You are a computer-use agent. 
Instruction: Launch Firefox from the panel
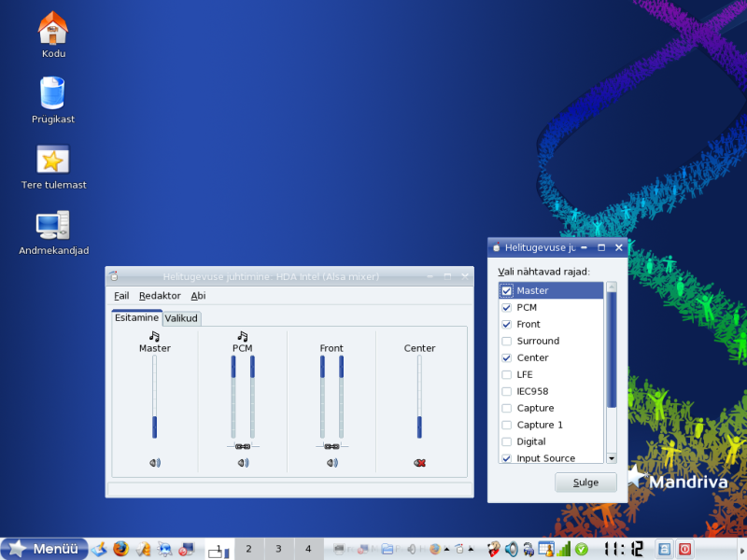(121, 549)
